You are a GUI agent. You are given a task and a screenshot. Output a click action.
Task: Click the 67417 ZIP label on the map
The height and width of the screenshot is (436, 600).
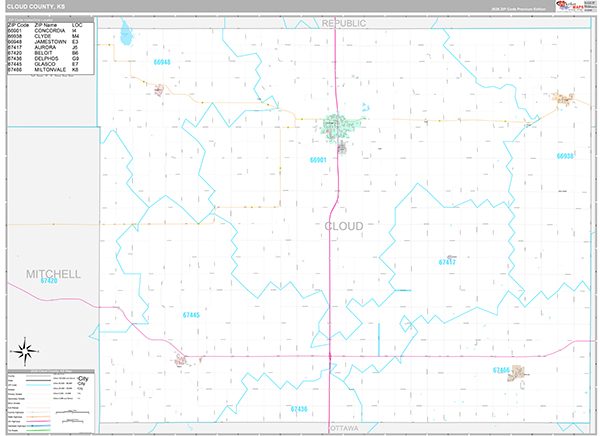coord(447,262)
